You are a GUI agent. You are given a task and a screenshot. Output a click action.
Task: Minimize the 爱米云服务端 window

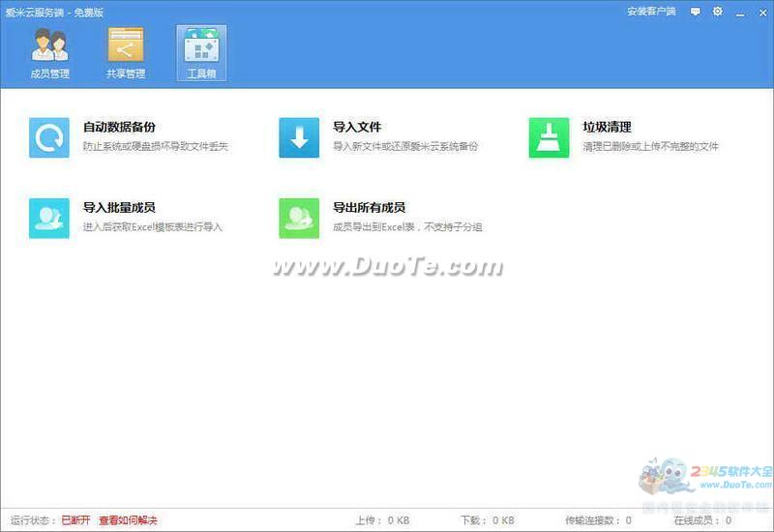click(x=740, y=12)
